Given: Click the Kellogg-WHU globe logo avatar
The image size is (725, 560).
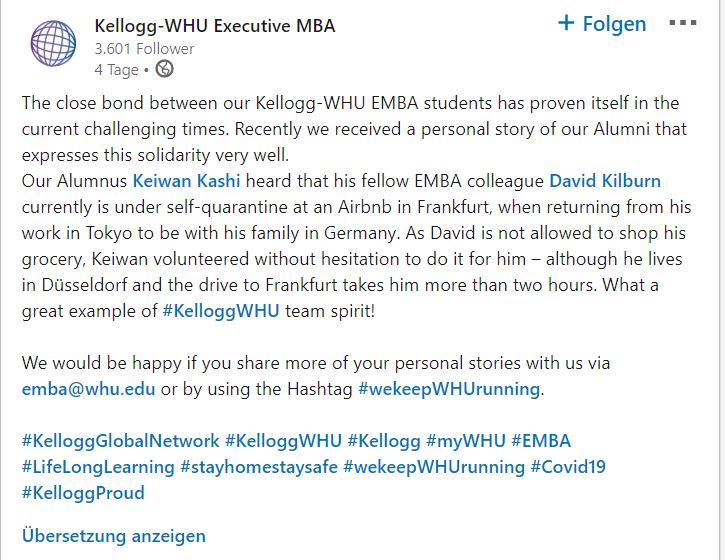Looking at the screenshot, I should coord(53,43).
